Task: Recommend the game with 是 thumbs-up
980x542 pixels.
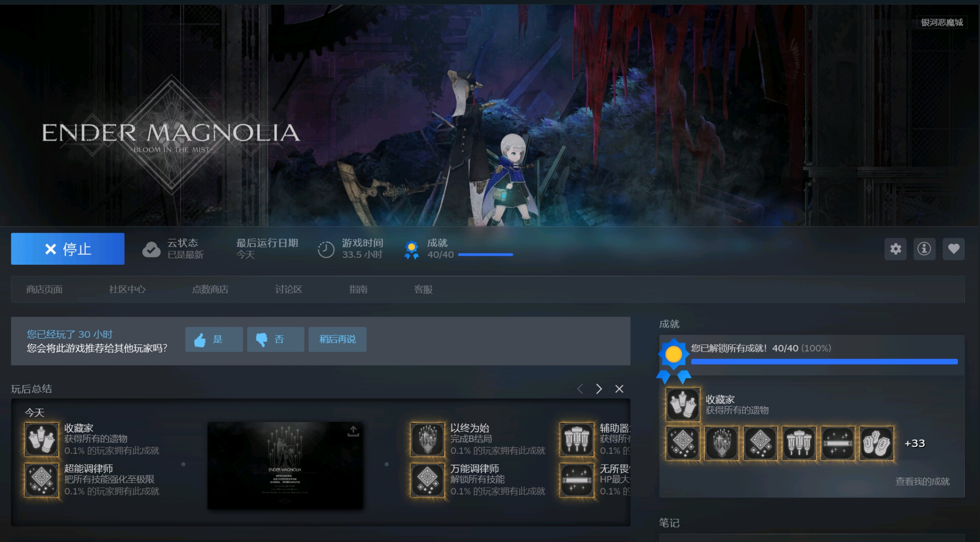Action: point(214,339)
